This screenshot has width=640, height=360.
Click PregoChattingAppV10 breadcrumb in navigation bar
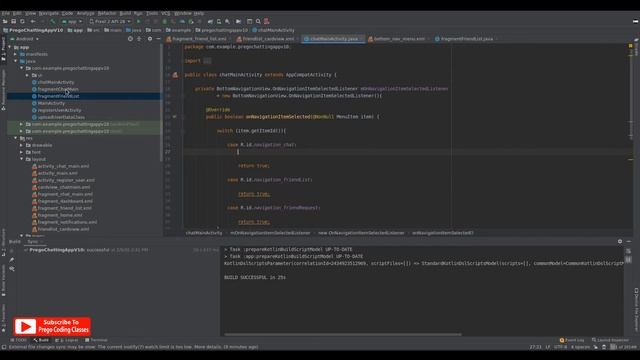(x=33, y=30)
